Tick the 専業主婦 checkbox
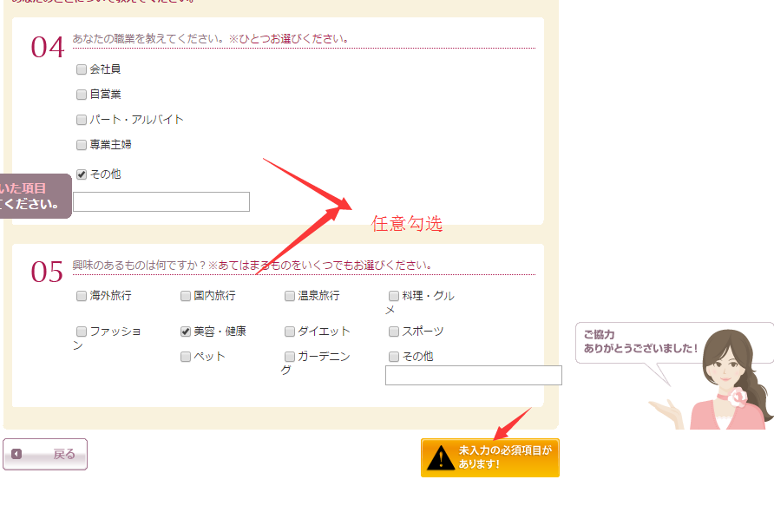This screenshot has height=532, width=774. (x=82, y=145)
